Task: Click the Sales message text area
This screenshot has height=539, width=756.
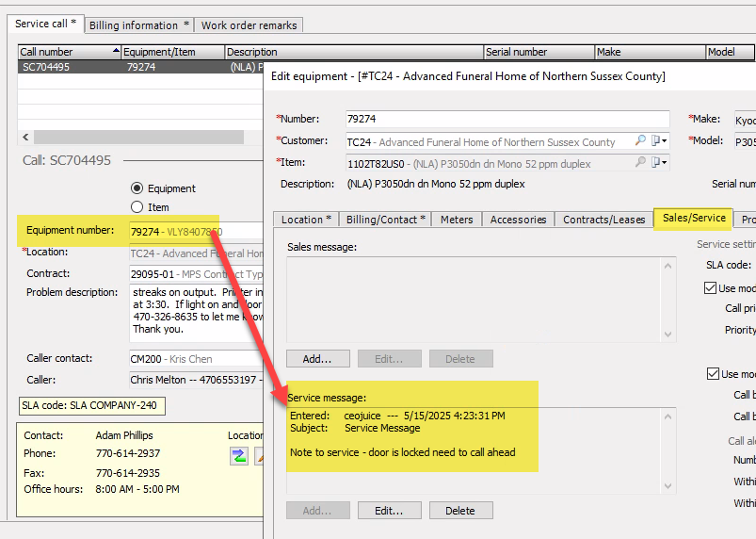Action: tap(475, 300)
